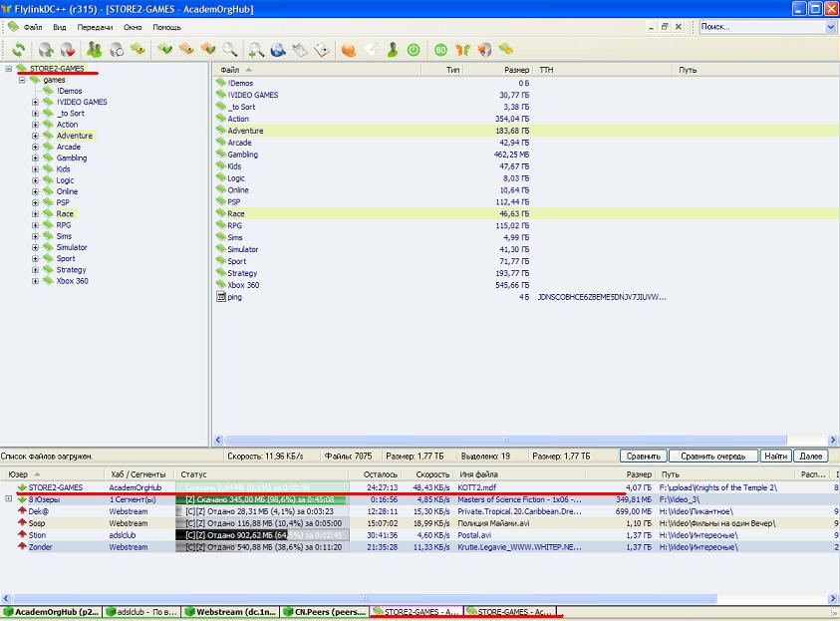
Task: Select the Race row in the file list
Action: point(526,213)
